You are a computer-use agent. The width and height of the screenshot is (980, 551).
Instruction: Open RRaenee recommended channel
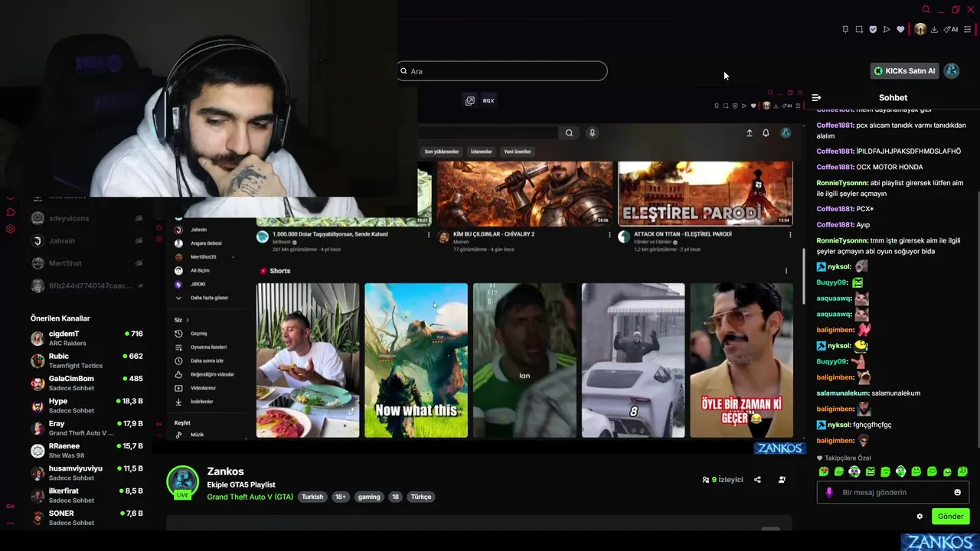click(x=87, y=451)
